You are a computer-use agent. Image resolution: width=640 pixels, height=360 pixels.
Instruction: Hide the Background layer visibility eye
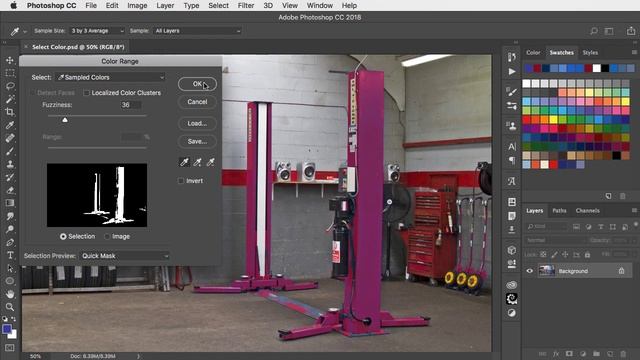530,271
